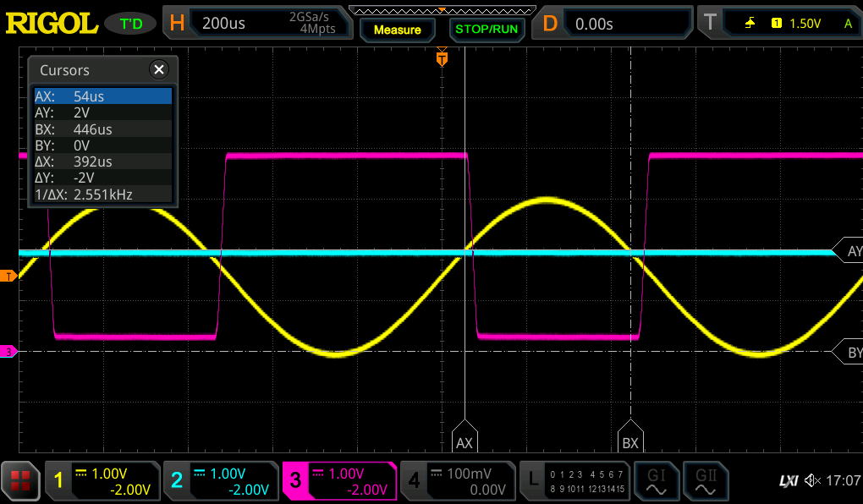The width and height of the screenshot is (863, 504).
Task: Select the 1/ΔX: 2.551kHz row
Action: [x=103, y=194]
